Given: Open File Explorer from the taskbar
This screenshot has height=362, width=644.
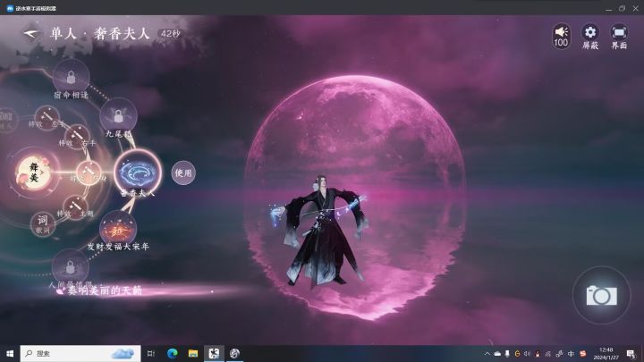Looking at the screenshot, I should pos(193,353).
